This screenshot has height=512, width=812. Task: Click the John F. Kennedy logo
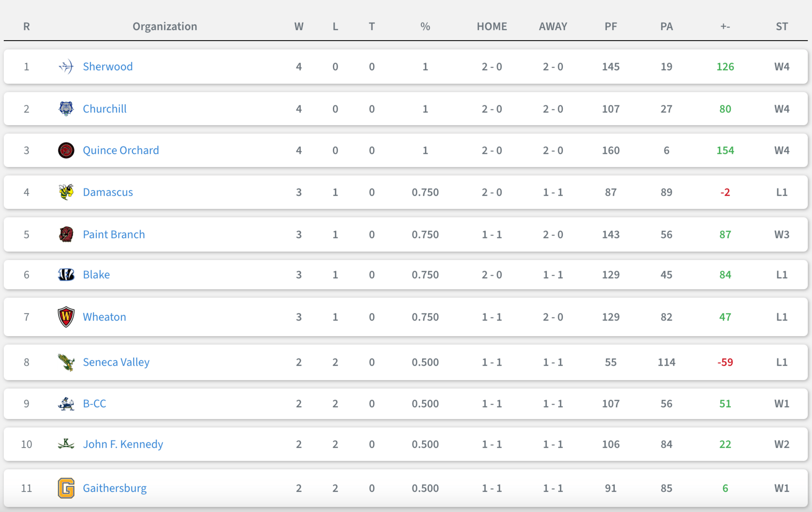pos(66,444)
